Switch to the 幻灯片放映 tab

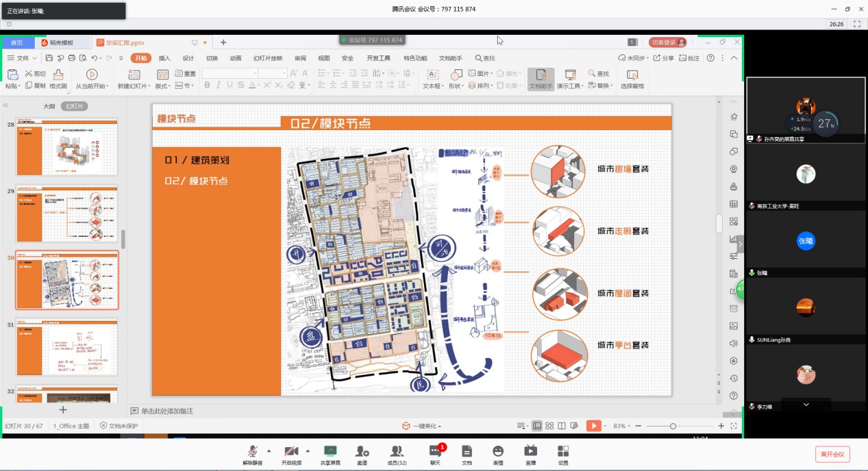tap(268, 58)
